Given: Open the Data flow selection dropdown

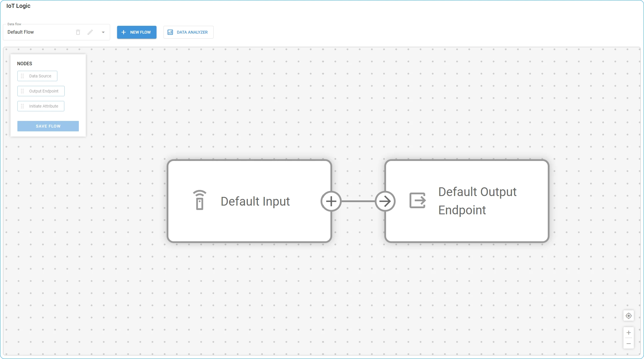Looking at the screenshot, I should [103, 32].
